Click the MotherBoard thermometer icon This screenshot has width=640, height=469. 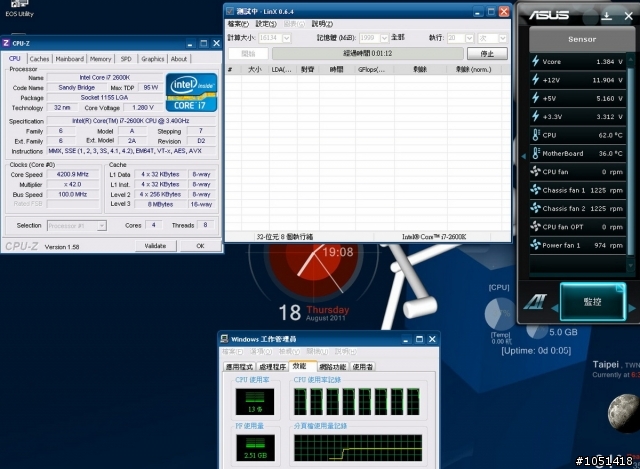pos(536,153)
